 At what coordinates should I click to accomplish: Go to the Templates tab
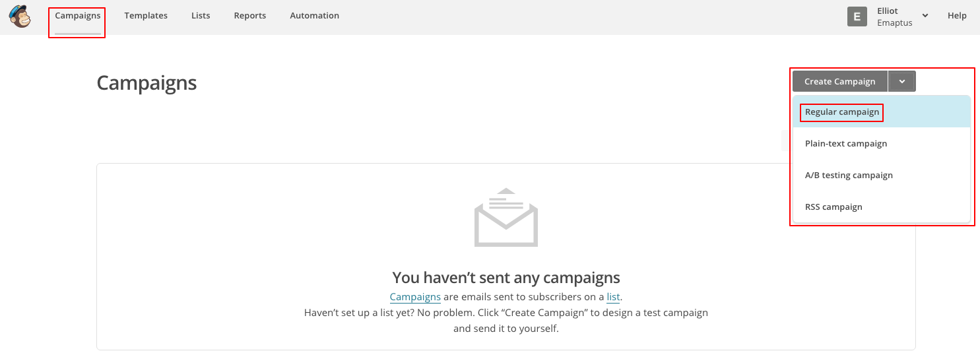click(146, 16)
